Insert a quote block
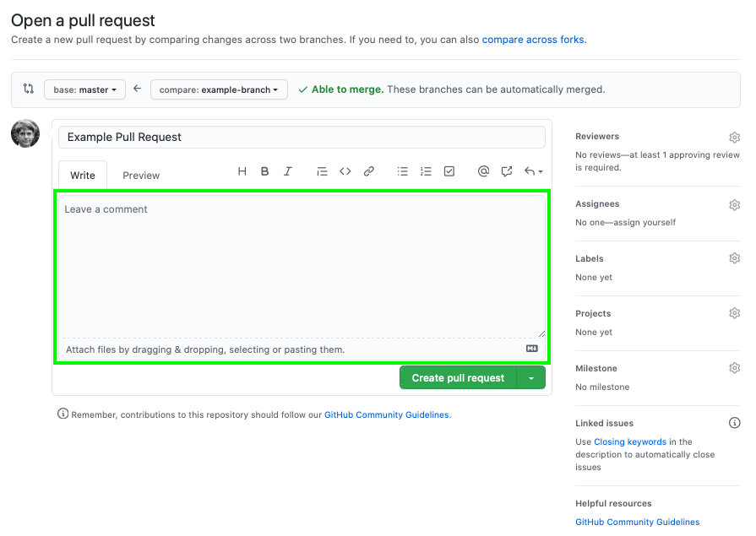The width and height of the screenshot is (756, 536). click(x=322, y=171)
